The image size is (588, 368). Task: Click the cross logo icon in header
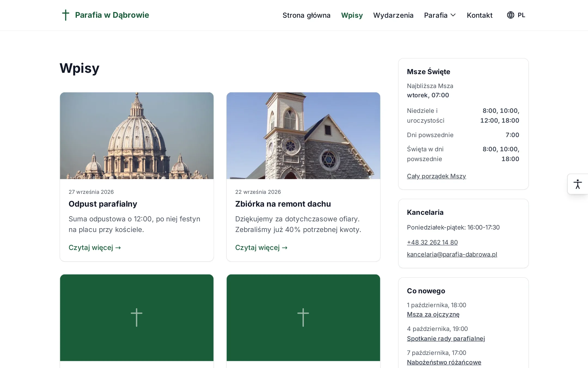click(66, 15)
